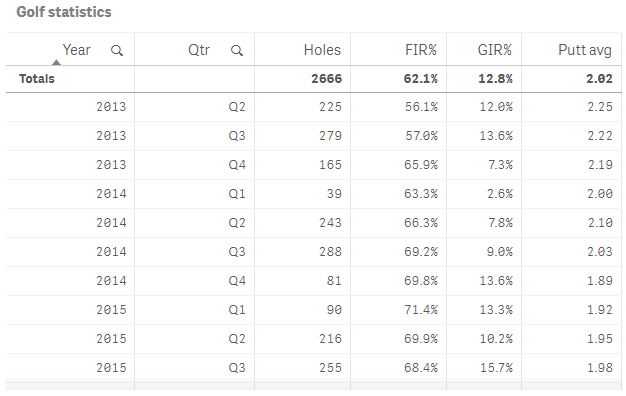Click GIR% value 15.7%
The height and width of the screenshot is (396, 626).
496,368
